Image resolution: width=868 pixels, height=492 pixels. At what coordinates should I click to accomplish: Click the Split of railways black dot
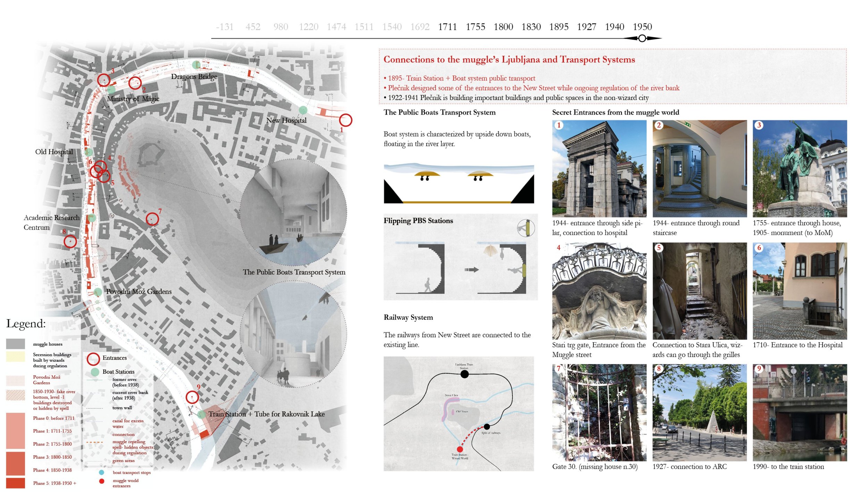487,426
